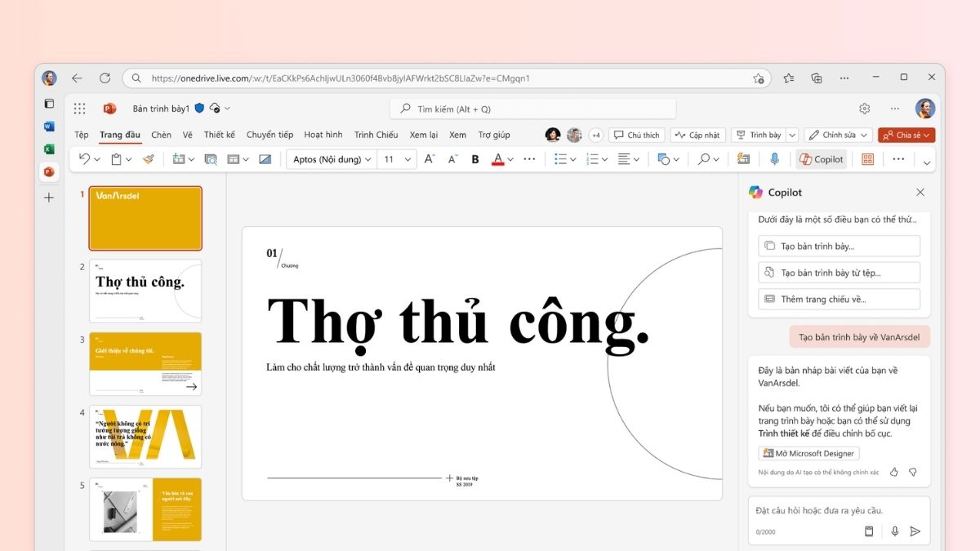Image resolution: width=980 pixels, height=551 pixels.
Task: Select the Format Painter tool
Action: 149,160
